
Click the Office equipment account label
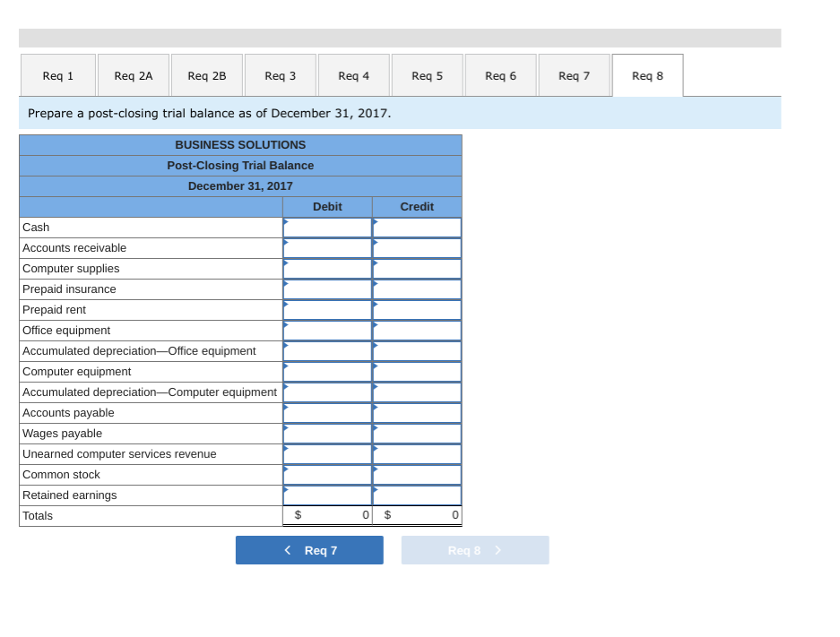coord(66,331)
